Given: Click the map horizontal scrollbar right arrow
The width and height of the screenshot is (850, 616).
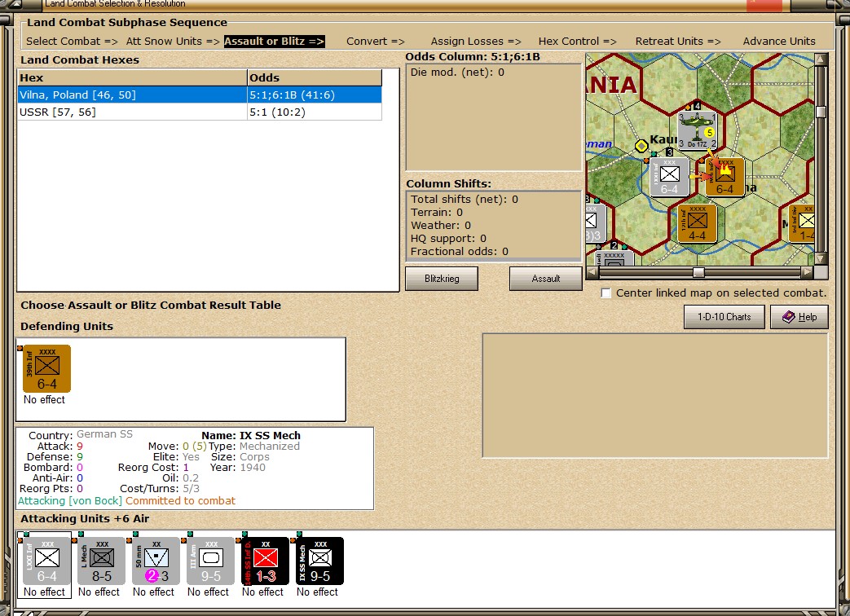Looking at the screenshot, I should pyautogui.click(x=807, y=272).
